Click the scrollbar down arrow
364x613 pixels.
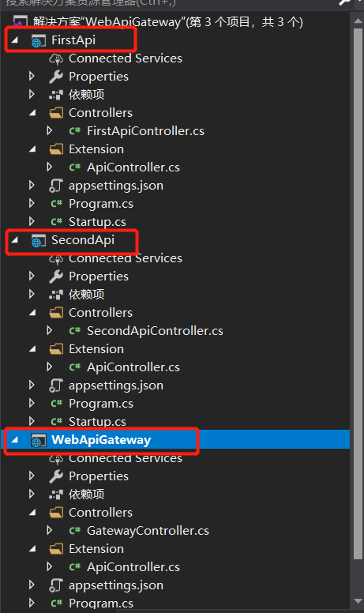point(358,601)
